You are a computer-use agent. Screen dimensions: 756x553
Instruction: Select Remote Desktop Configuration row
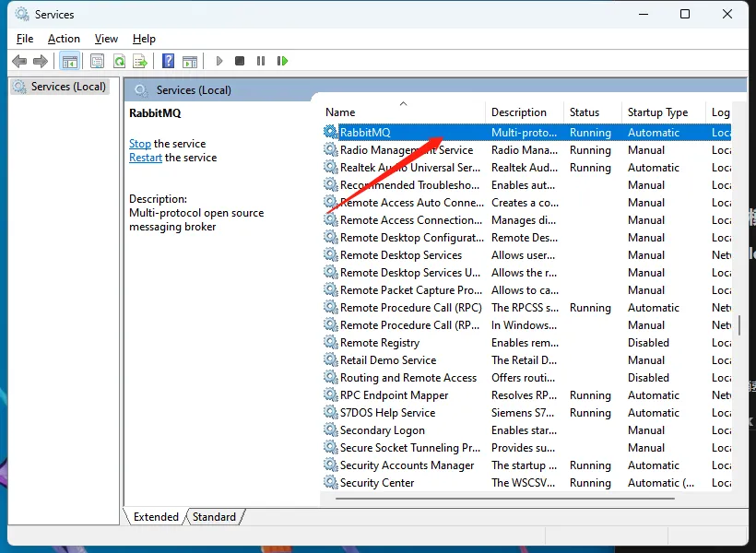tap(526, 237)
